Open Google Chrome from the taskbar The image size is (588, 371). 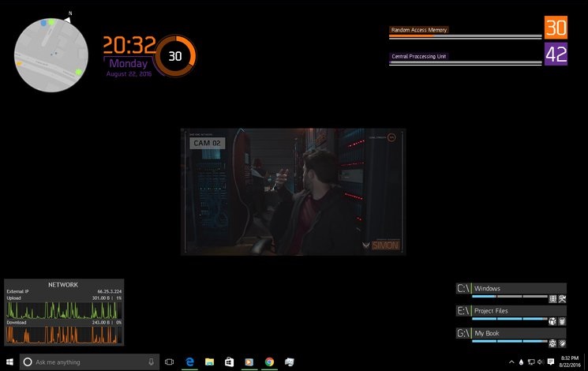[269, 362]
